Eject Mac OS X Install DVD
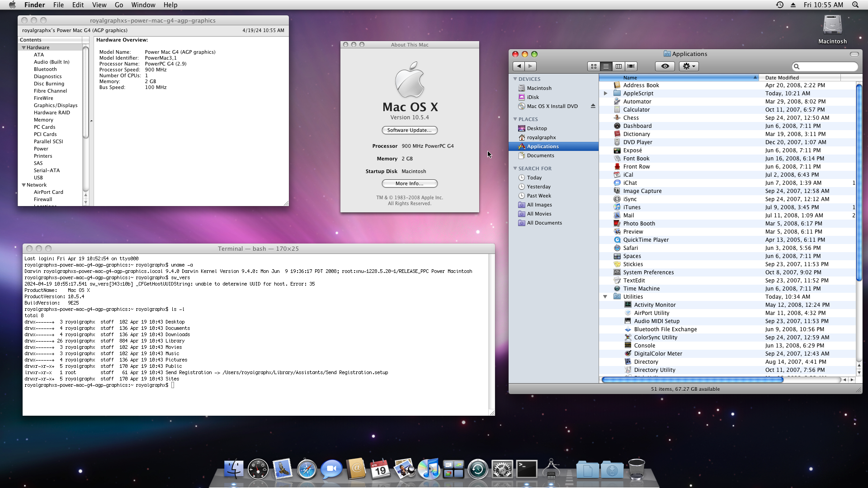 [593, 106]
